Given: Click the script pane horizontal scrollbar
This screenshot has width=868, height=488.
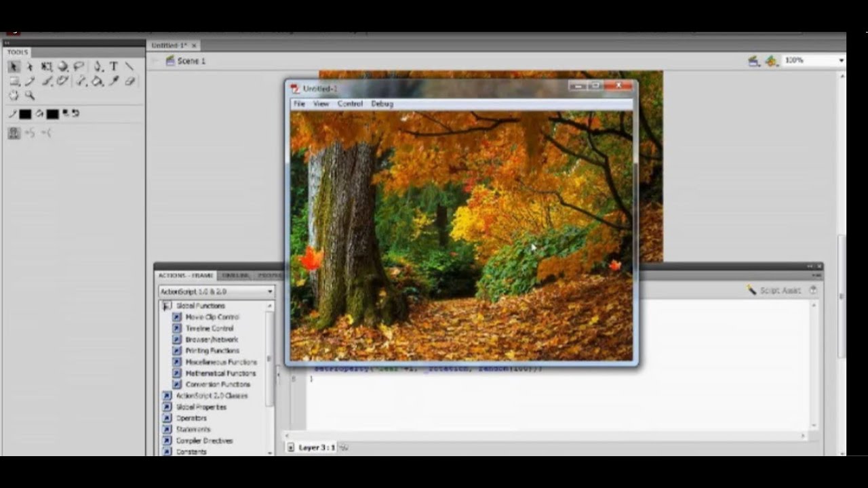Looking at the screenshot, I should click(x=544, y=436).
